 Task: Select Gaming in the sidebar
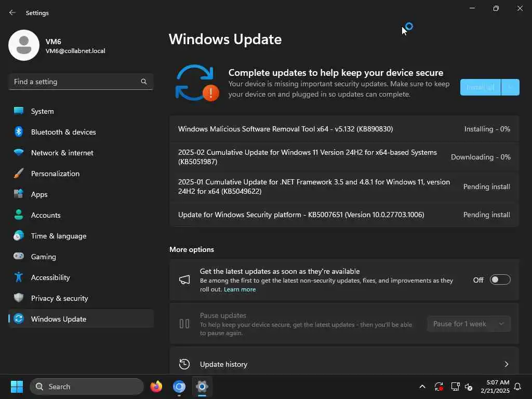point(81,257)
